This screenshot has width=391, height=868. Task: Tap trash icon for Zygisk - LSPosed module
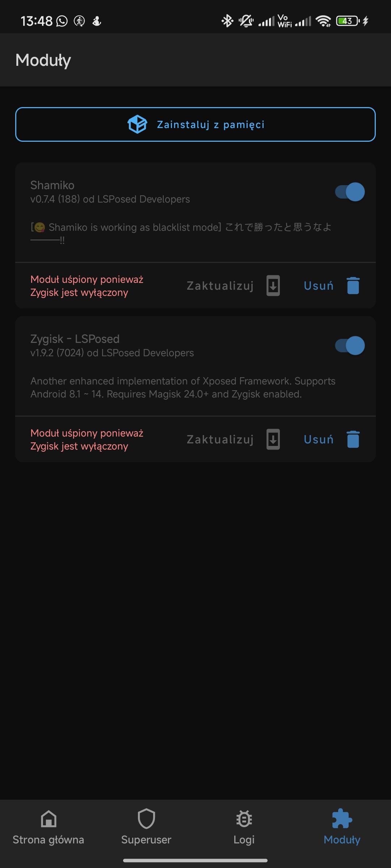pos(353,439)
